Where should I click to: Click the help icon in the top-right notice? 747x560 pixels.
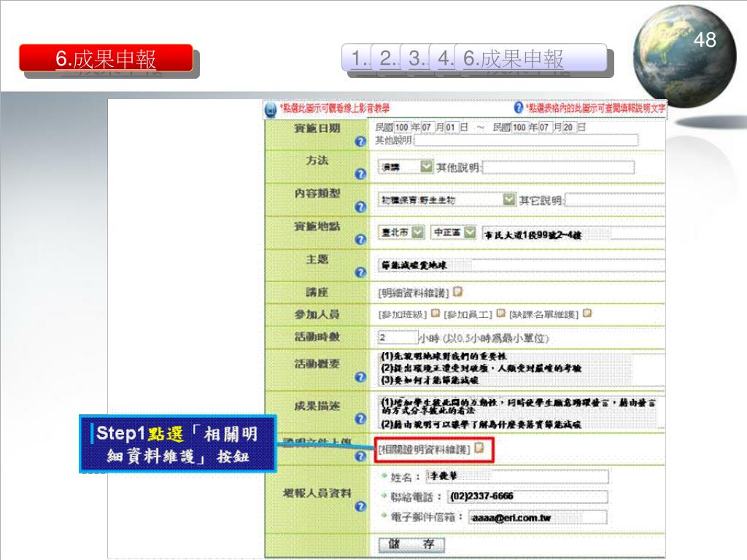(519, 108)
